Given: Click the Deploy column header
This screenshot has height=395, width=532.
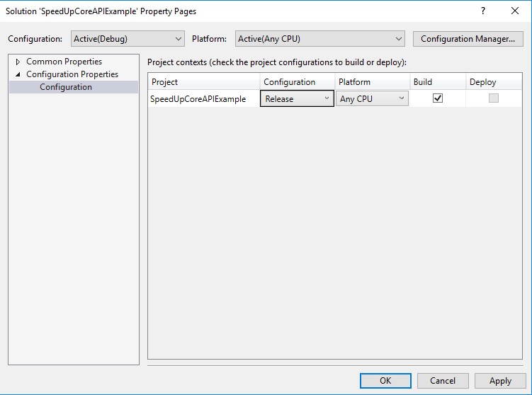Looking at the screenshot, I should pos(494,81).
